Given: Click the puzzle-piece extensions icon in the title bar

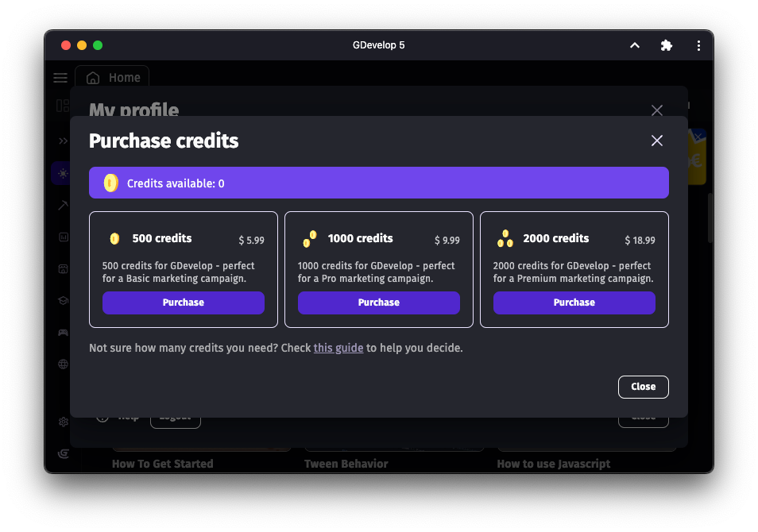Looking at the screenshot, I should point(666,45).
